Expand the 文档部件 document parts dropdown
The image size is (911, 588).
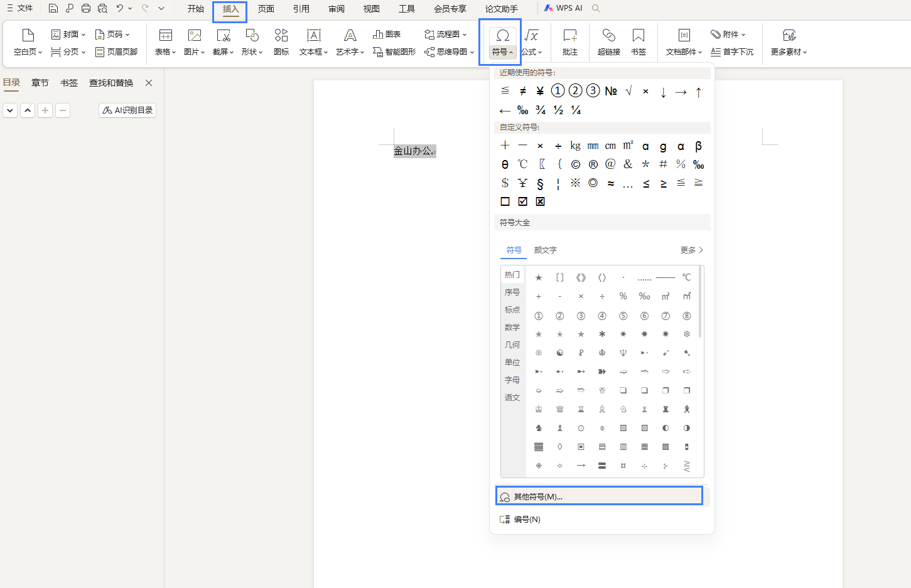699,52
